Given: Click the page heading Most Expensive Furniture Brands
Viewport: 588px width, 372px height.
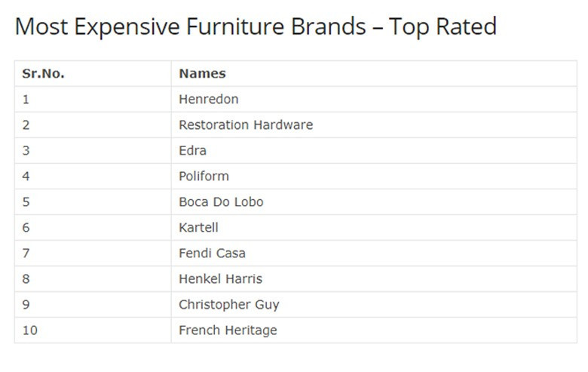Looking at the screenshot, I should pyautogui.click(x=256, y=27).
